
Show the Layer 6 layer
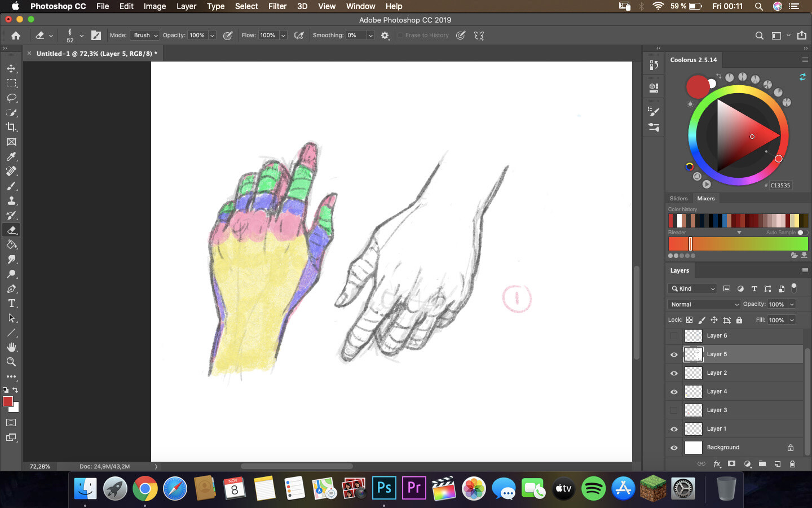(x=673, y=335)
